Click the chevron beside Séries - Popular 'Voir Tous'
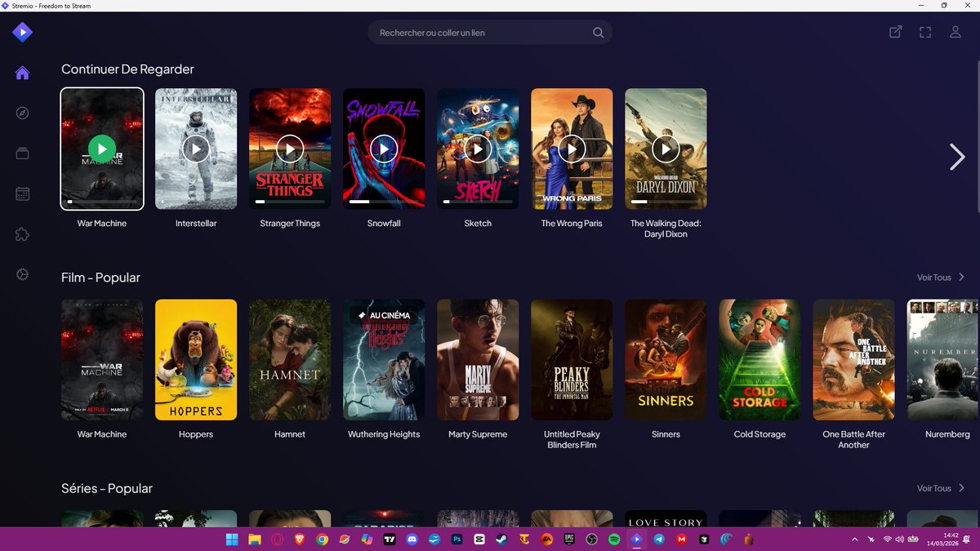This screenshot has height=551, width=980. (x=961, y=488)
